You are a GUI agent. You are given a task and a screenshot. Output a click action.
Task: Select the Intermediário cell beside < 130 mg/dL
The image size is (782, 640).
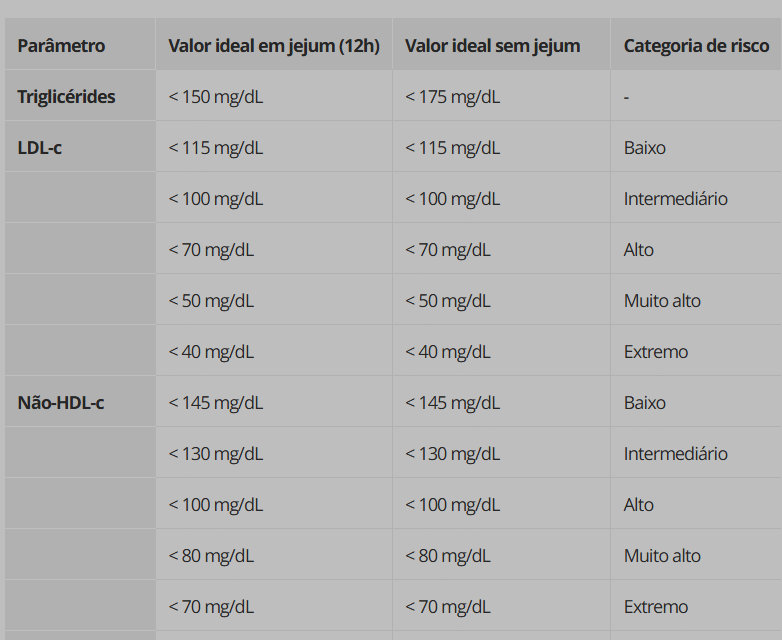click(x=675, y=454)
